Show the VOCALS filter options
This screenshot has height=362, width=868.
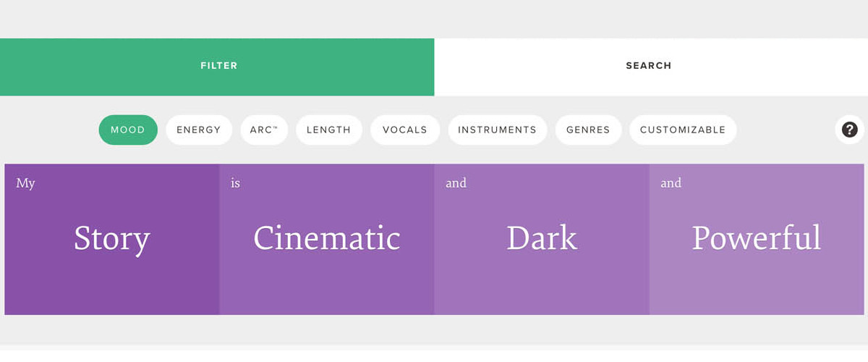[405, 130]
